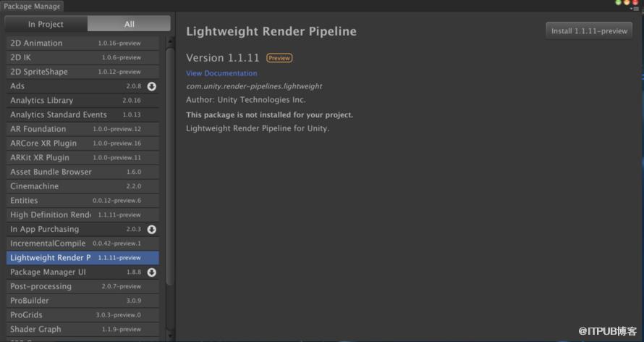Choose the AR Foundation package
The height and width of the screenshot is (342, 644).
82,129
